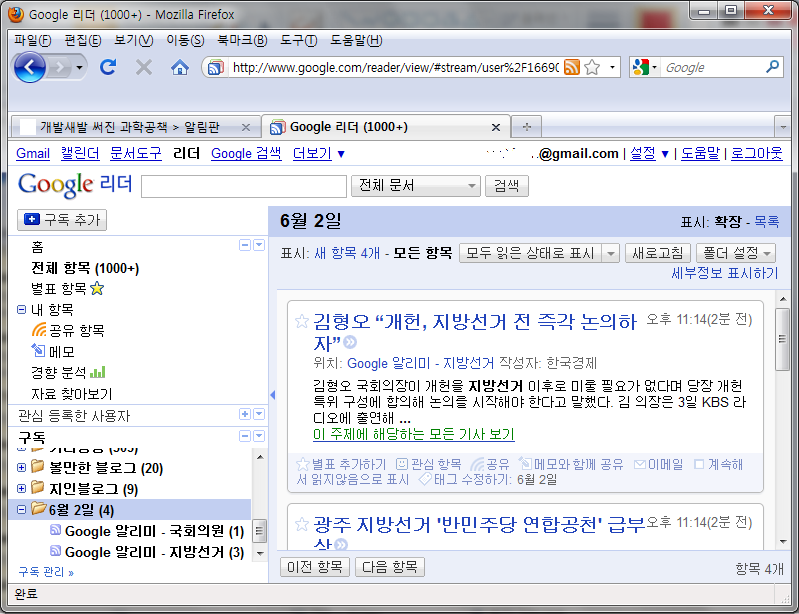Screen dimensions: 799x614
Task: Toggle the 계속해서 읽지않음으로 표시 checkbox
Action: point(699,464)
